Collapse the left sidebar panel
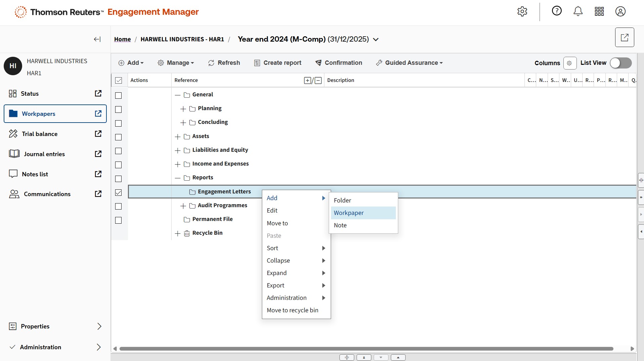644x361 pixels. coord(97,39)
